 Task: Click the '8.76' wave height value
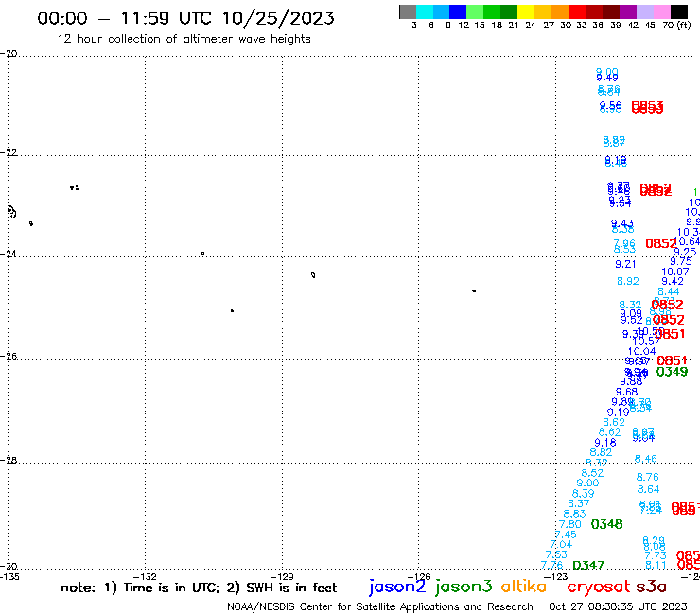(x=647, y=477)
